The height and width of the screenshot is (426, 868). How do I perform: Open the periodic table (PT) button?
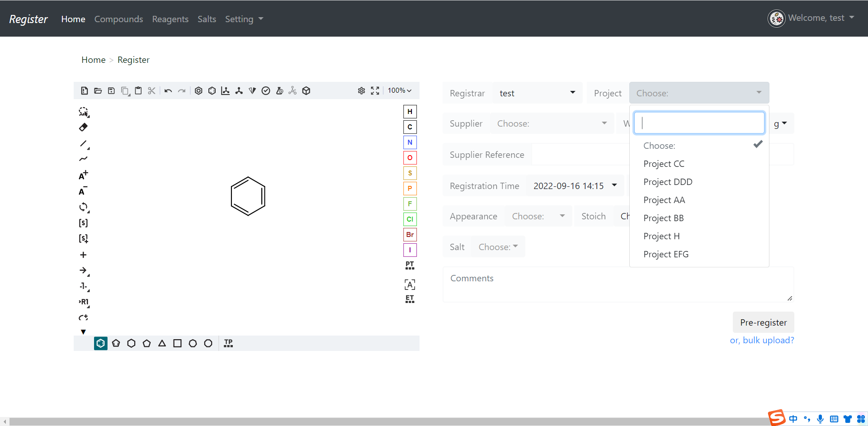click(410, 265)
